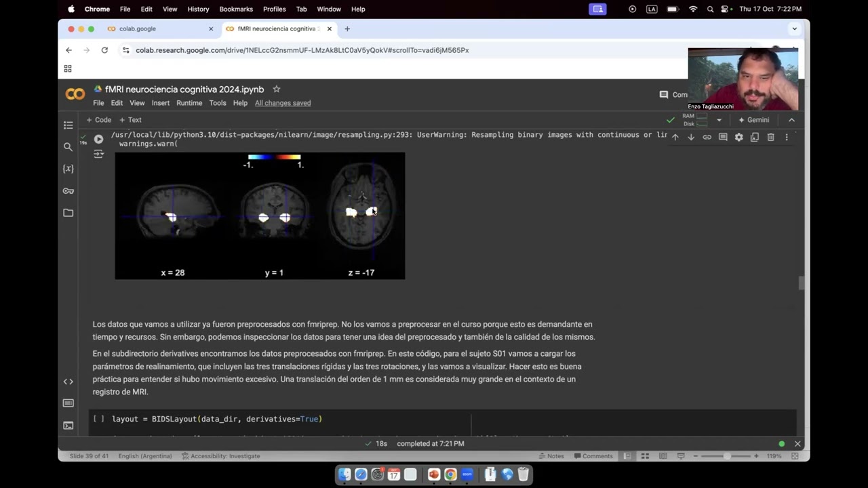Add a new Text cell

point(131,120)
